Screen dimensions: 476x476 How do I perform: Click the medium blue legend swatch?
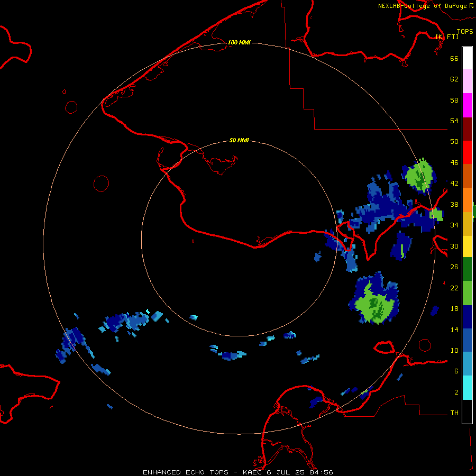point(467,340)
